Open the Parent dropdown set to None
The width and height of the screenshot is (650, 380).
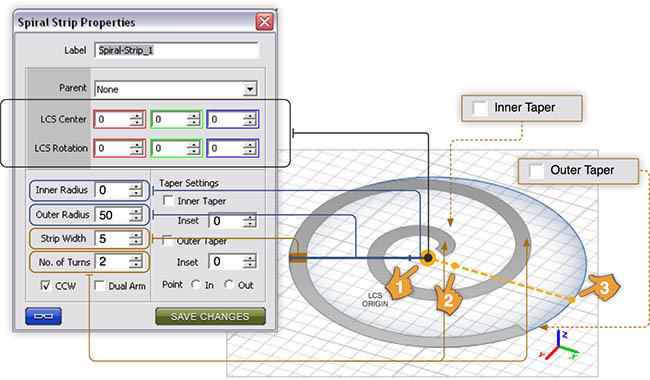pos(176,89)
